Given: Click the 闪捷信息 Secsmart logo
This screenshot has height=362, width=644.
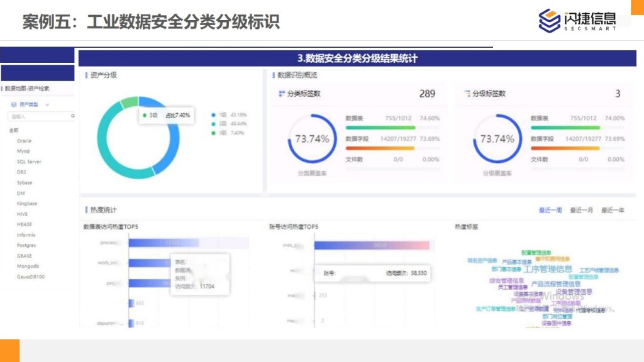Looking at the screenshot, I should (577, 20).
